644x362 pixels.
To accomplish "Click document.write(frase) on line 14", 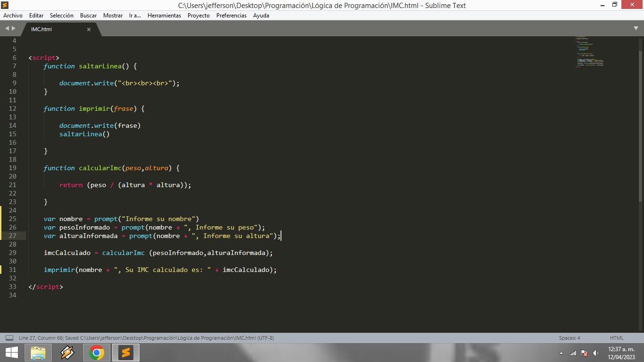I will 100,125.
